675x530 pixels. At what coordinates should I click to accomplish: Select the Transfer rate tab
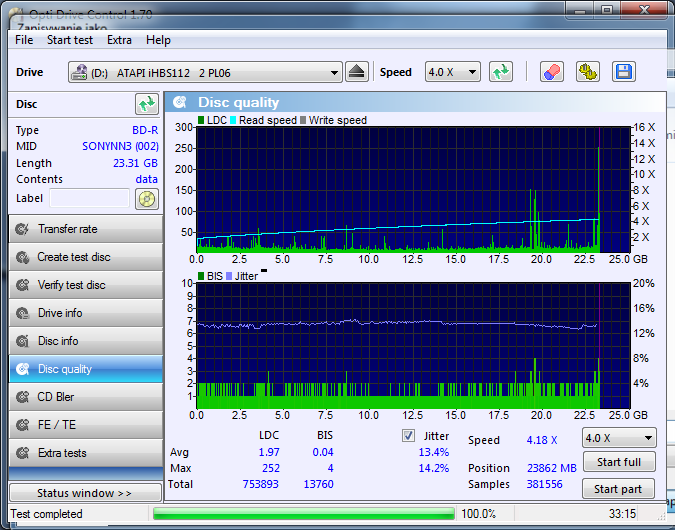86,229
